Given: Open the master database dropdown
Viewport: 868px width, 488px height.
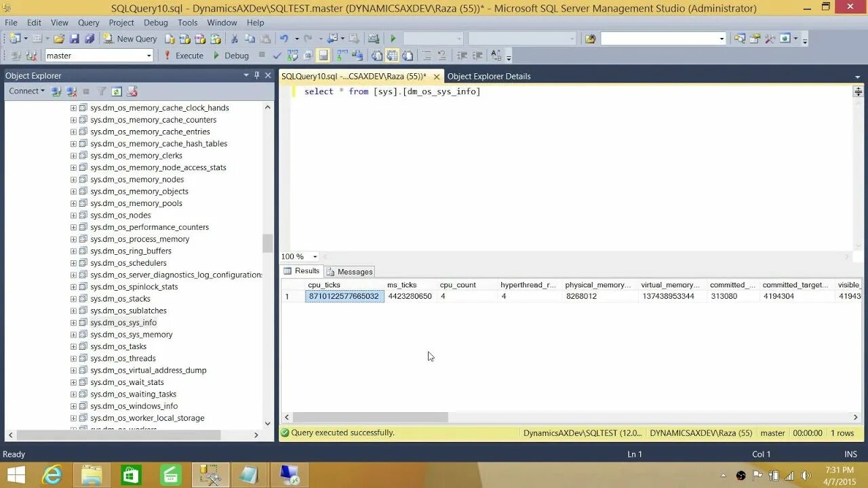Looking at the screenshot, I should point(149,56).
